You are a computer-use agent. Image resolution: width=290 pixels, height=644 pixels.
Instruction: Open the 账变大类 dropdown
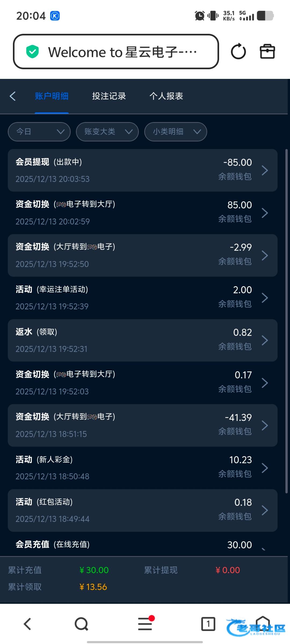[x=107, y=131]
